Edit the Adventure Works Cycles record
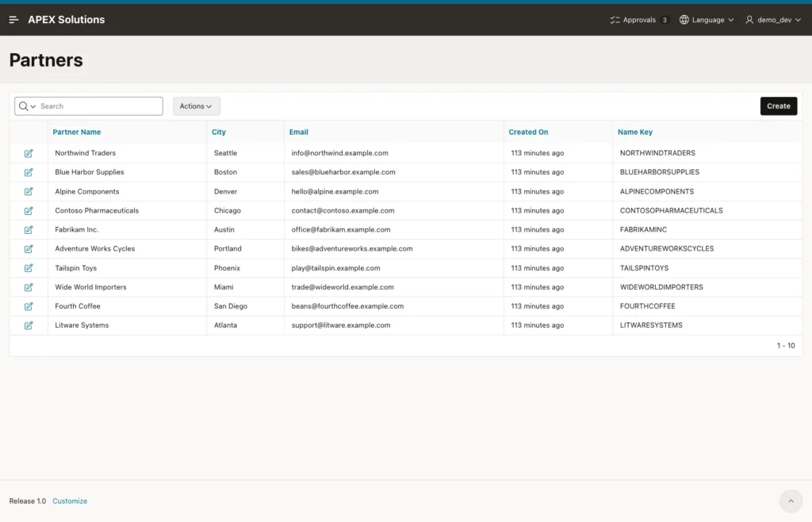The height and width of the screenshot is (522, 812). [29, 249]
